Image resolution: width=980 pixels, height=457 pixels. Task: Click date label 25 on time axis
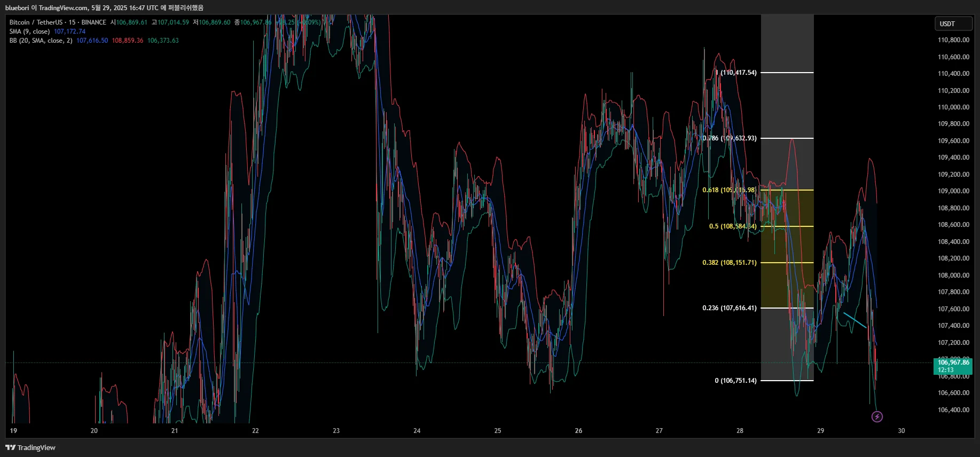[x=498, y=430]
